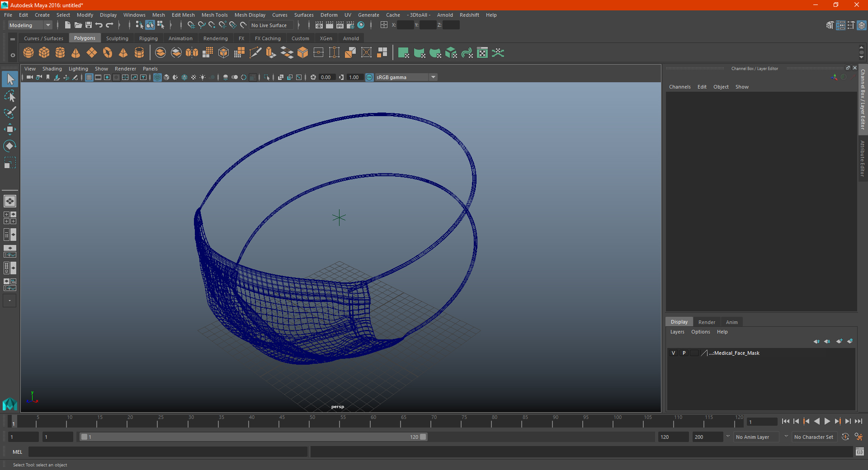
Task: Create a polygon pyramid from the shelf
Action: pos(123,53)
